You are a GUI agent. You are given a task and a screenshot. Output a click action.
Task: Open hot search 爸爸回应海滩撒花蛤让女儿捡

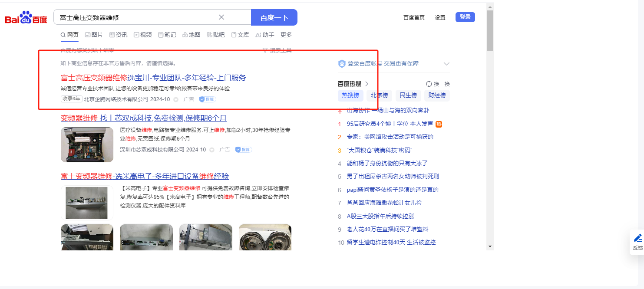click(384, 203)
